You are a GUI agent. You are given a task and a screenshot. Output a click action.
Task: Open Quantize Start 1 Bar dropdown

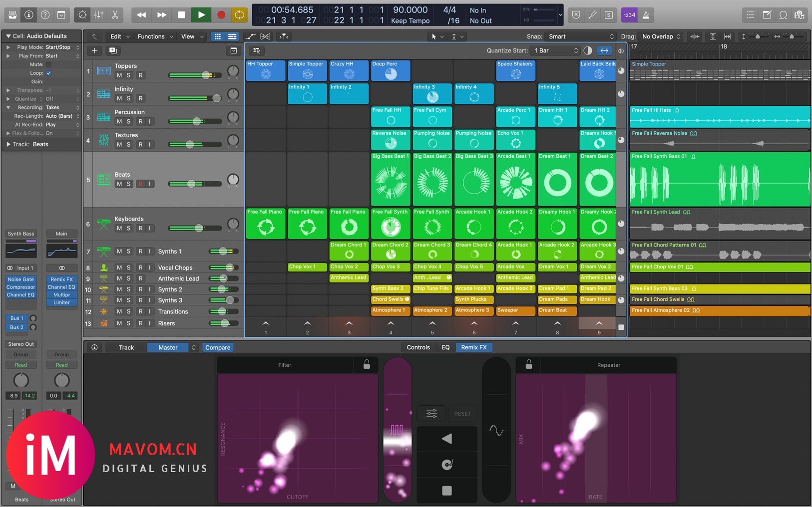click(x=555, y=50)
